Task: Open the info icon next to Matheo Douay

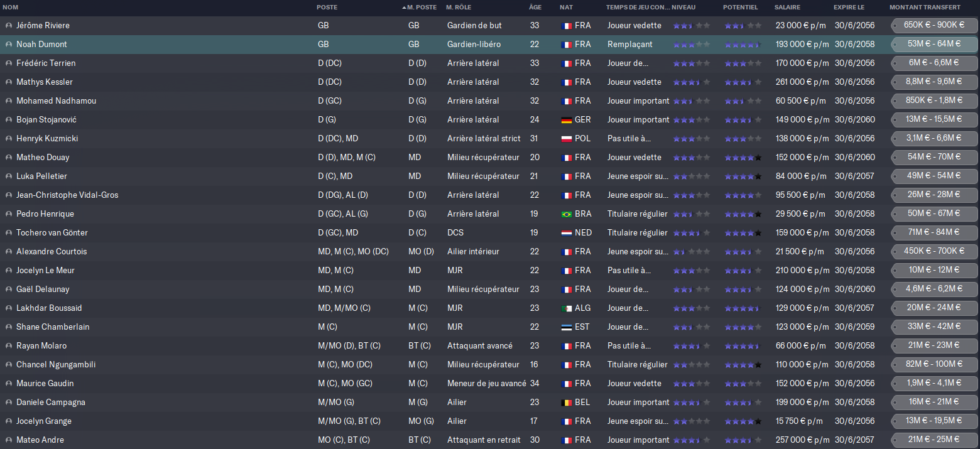Action: (x=9, y=158)
